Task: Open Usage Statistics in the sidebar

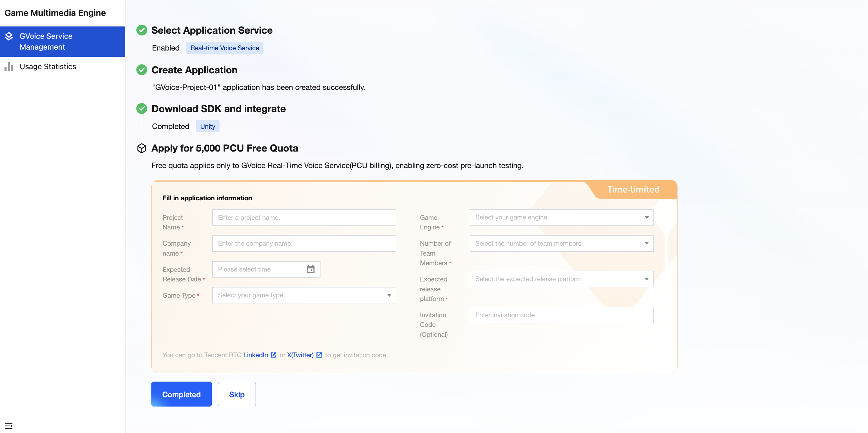Action: coord(48,66)
